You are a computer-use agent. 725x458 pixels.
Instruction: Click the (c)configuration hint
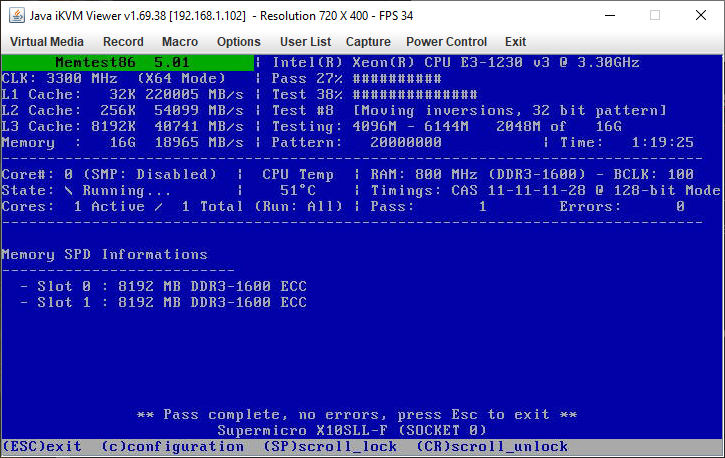click(x=172, y=446)
